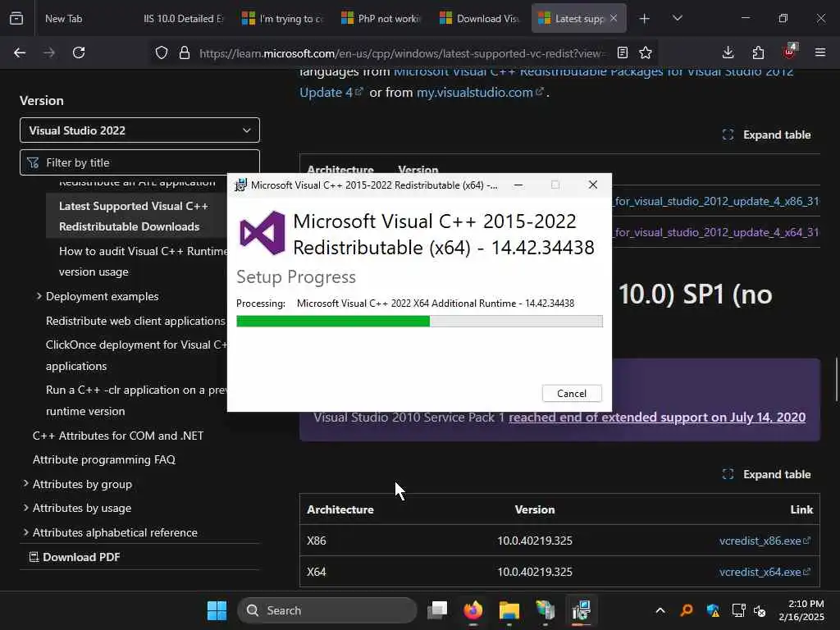Expand Attributes by usage node

click(25, 507)
